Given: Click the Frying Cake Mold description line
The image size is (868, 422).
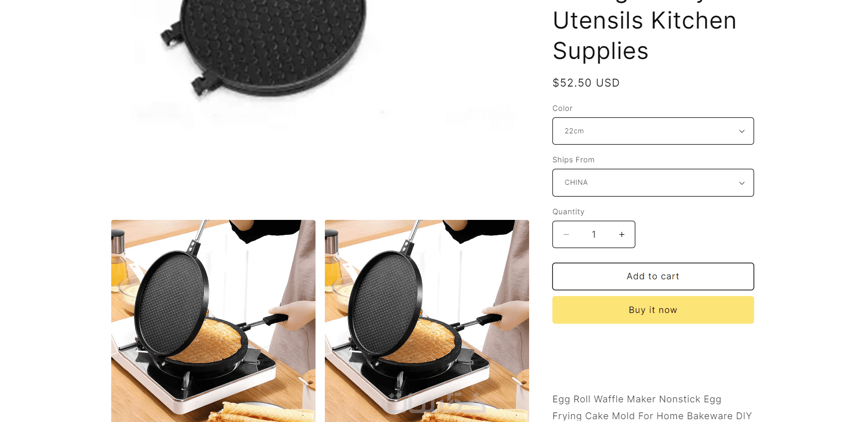Looking at the screenshot, I should [x=652, y=416].
